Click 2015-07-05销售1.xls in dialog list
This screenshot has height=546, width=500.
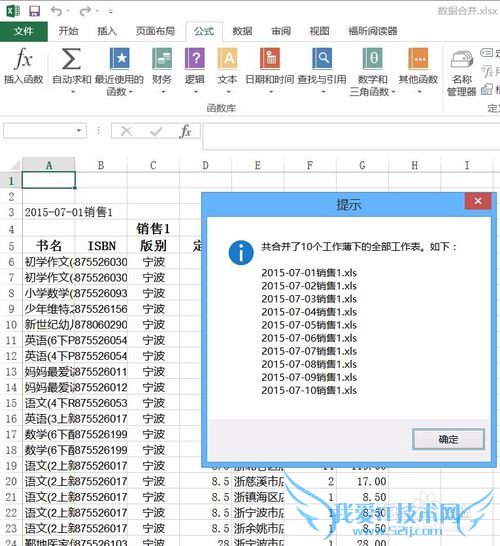309,325
